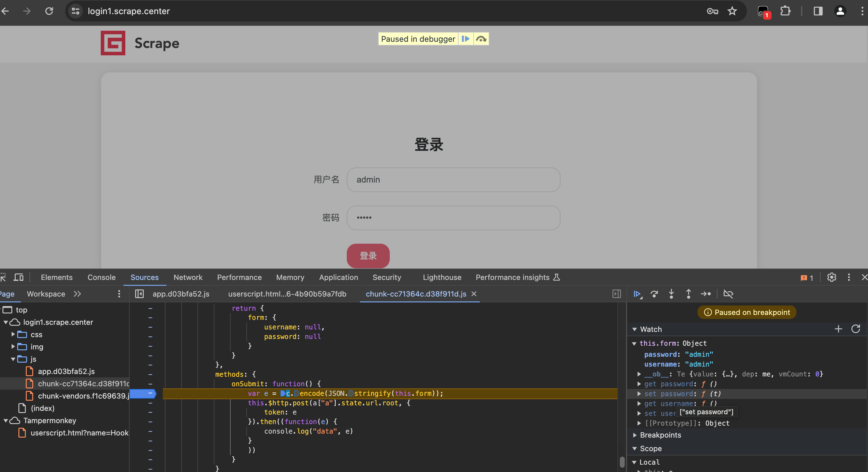
Task: Click the Step button in debugger toolbar
Action: [706, 294]
